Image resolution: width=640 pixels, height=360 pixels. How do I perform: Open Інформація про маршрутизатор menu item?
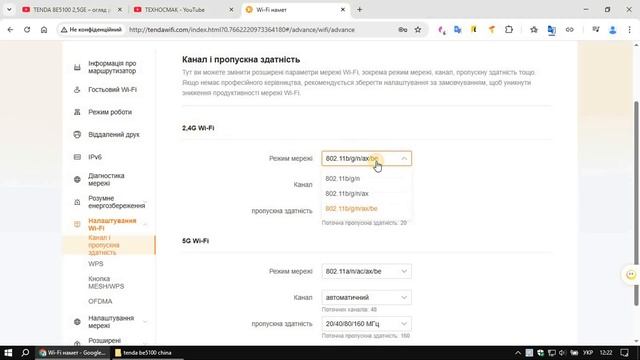click(112, 67)
